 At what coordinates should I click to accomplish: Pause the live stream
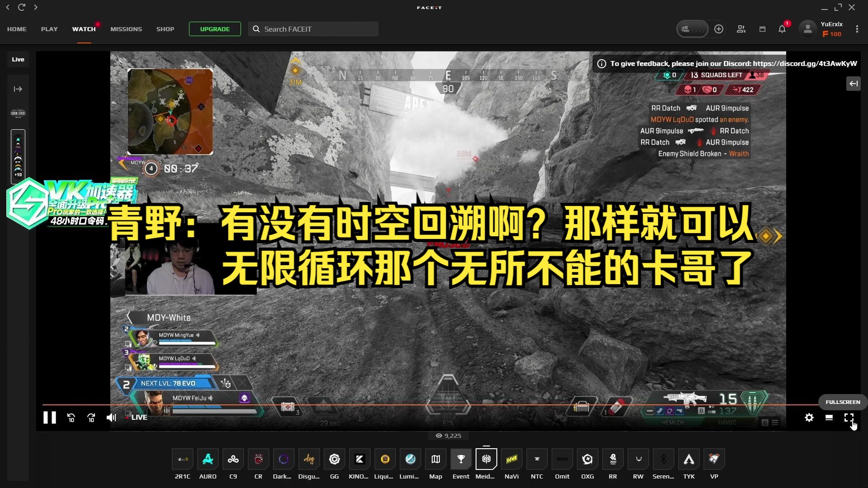(50, 418)
